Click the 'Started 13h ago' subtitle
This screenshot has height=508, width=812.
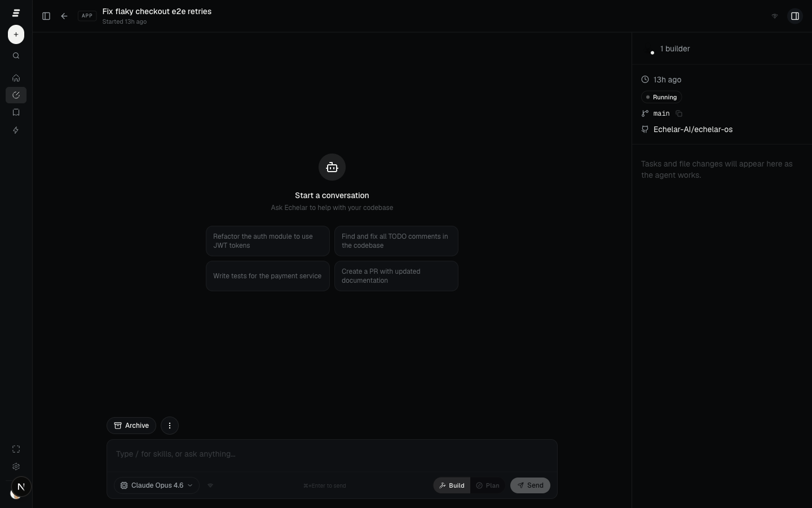[x=125, y=22]
